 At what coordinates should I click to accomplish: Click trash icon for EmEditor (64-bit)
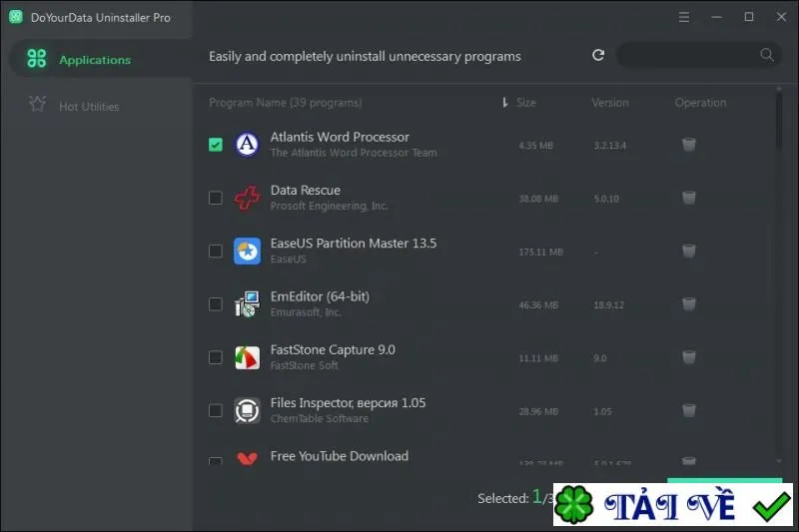click(688, 303)
